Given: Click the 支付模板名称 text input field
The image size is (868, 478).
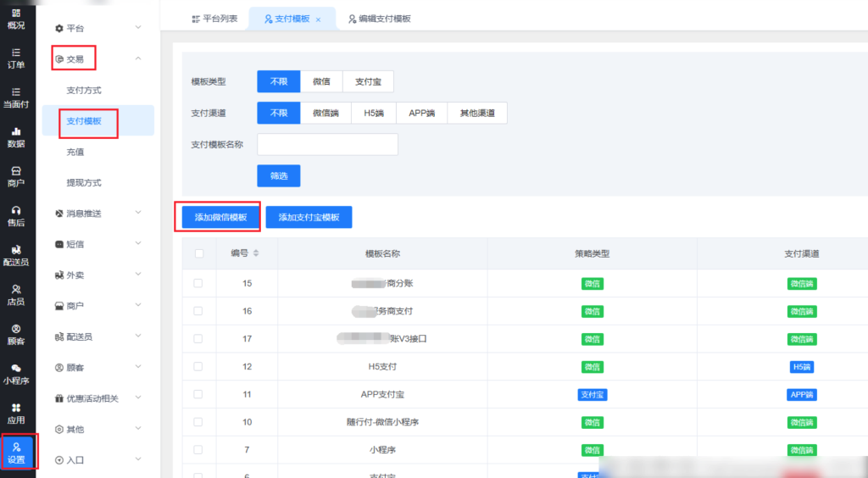Looking at the screenshot, I should tap(327, 145).
